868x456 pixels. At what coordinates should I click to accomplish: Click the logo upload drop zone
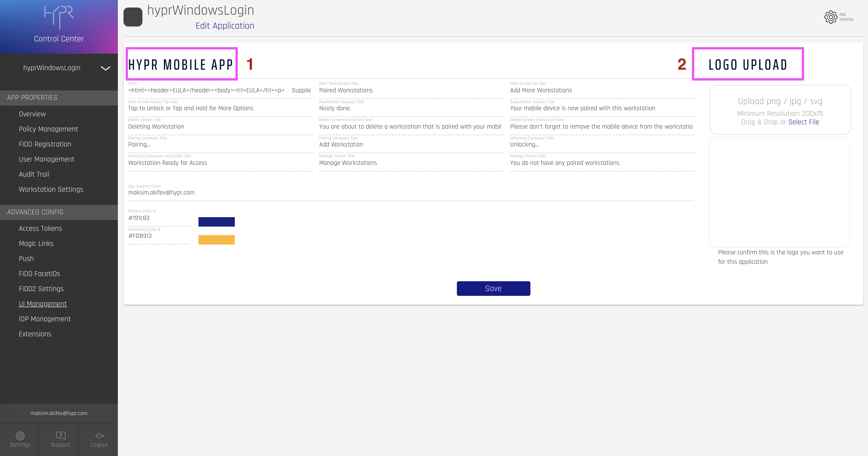click(780, 110)
